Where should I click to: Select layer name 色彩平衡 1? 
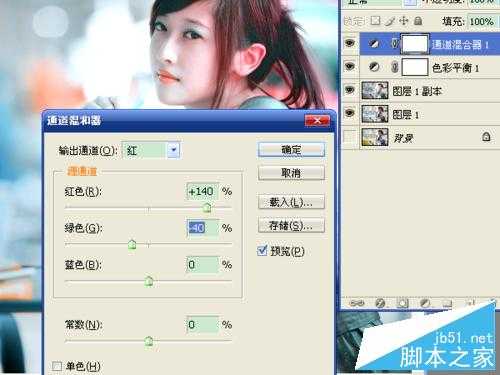point(455,68)
